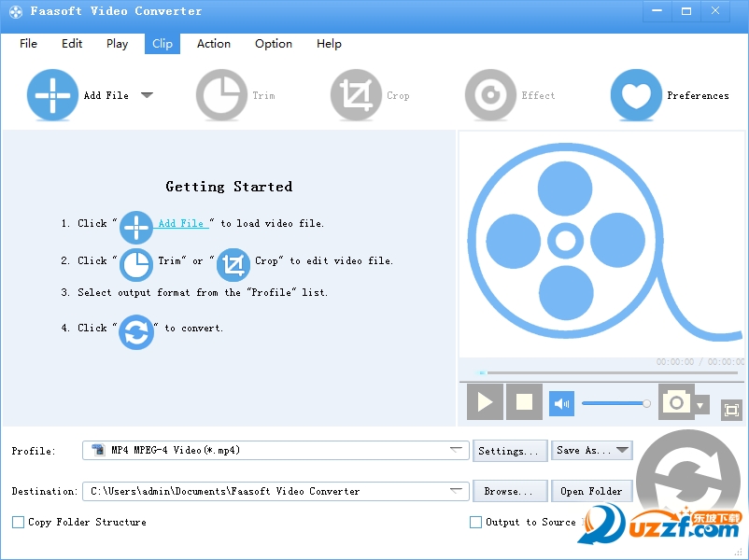The height and width of the screenshot is (560, 749).
Task: Enable Copy Folder Structure checkbox
Action: pos(18,522)
